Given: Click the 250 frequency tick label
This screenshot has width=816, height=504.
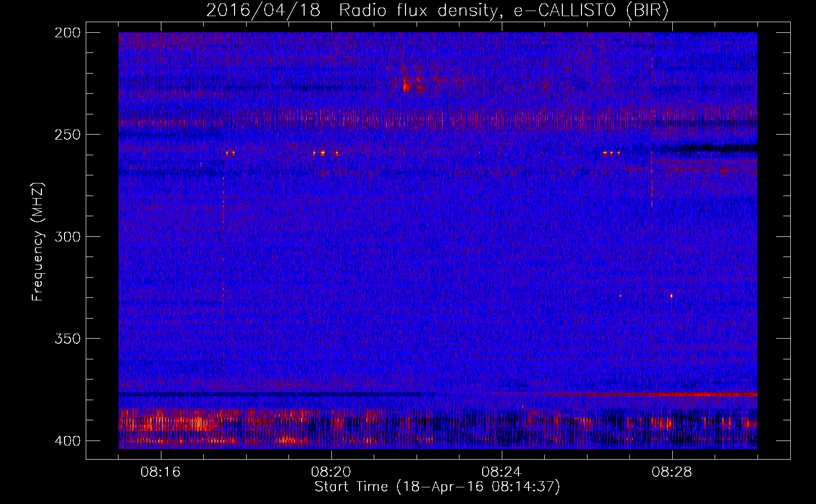Looking at the screenshot, I should pos(67,135).
